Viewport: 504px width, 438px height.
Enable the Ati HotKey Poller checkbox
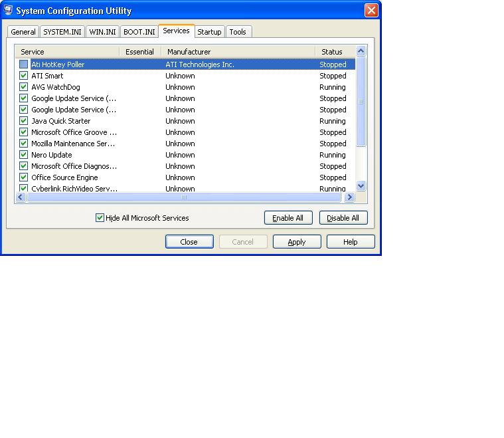point(23,64)
